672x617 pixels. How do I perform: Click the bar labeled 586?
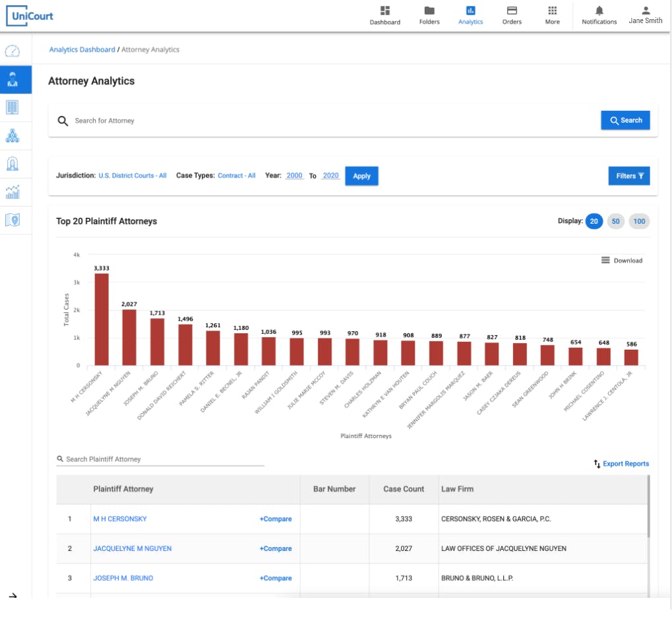click(x=631, y=357)
